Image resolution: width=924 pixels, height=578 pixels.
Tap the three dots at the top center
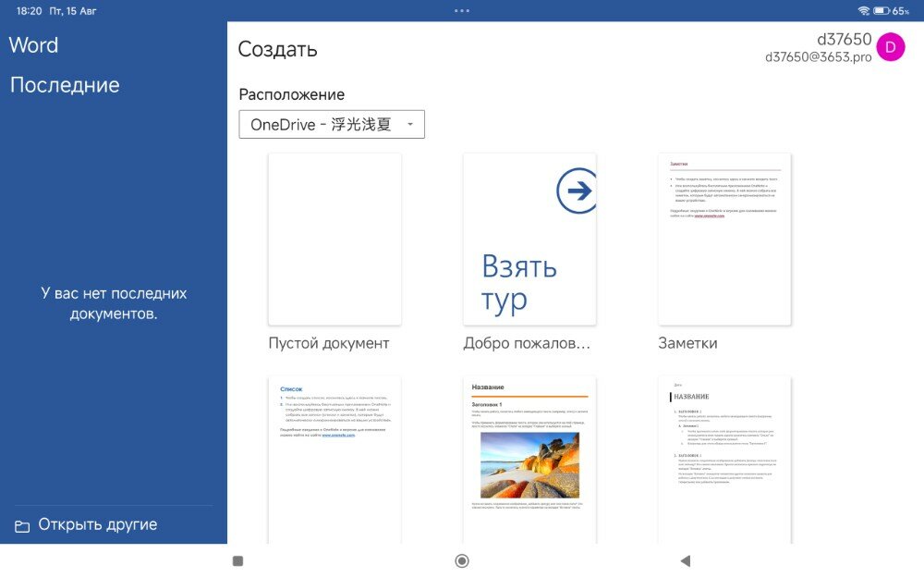(462, 10)
